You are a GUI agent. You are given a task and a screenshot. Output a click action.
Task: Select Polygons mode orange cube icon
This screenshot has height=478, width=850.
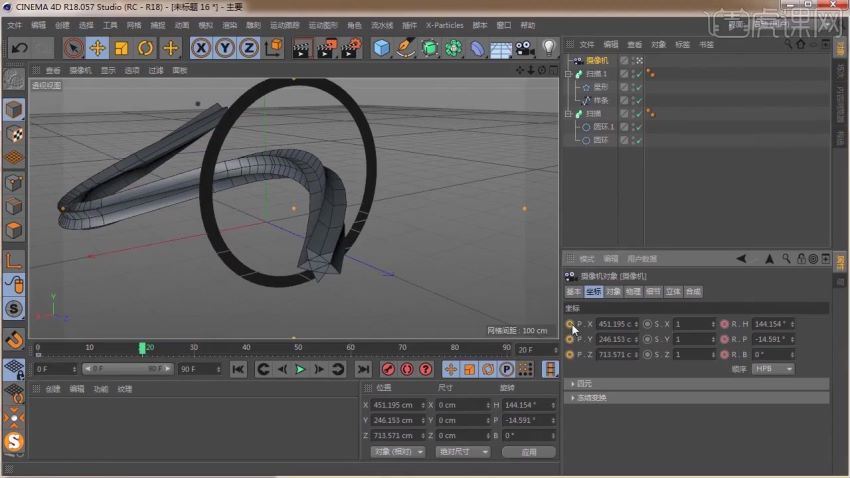[x=14, y=230]
